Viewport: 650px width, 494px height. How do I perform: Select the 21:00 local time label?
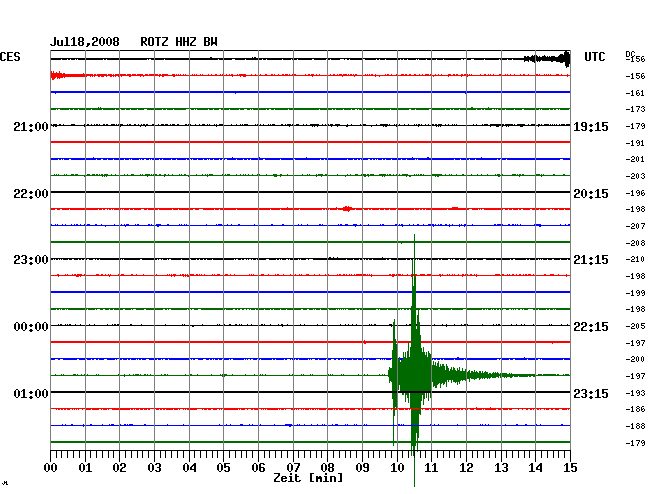coord(31,126)
